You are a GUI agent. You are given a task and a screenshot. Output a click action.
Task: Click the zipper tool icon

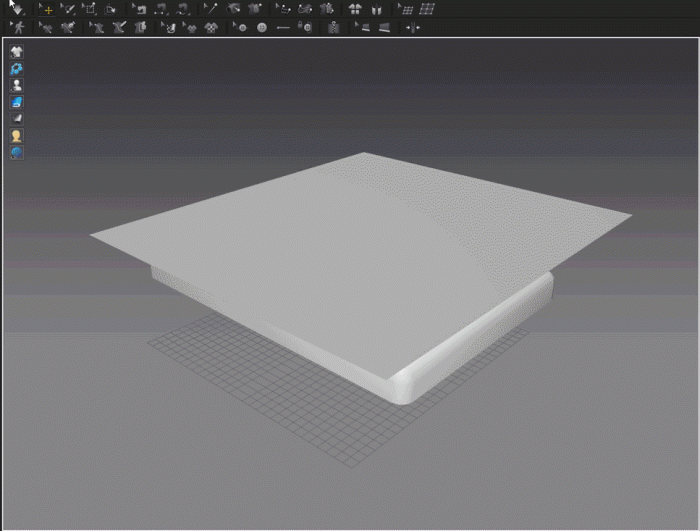[x=333, y=28]
